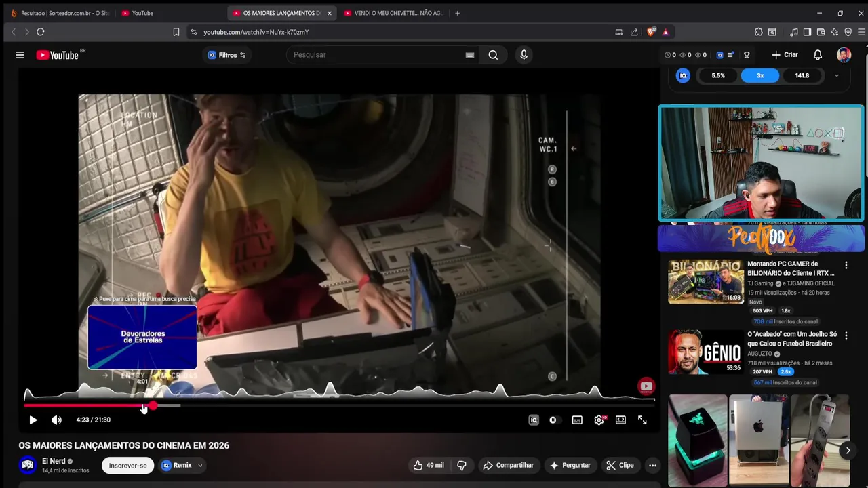Open options for 'O Acabado' video
The width and height of the screenshot is (868, 488).
point(846,335)
